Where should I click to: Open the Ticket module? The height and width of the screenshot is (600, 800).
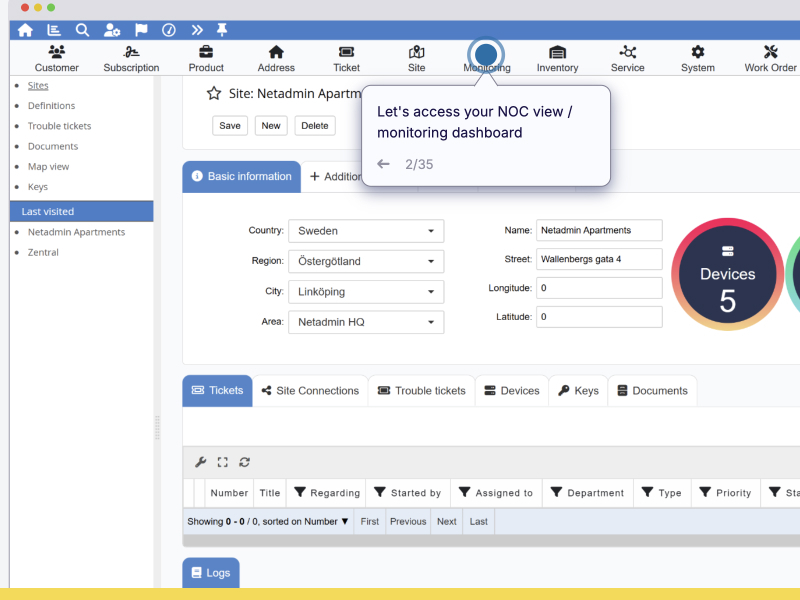[x=346, y=59]
